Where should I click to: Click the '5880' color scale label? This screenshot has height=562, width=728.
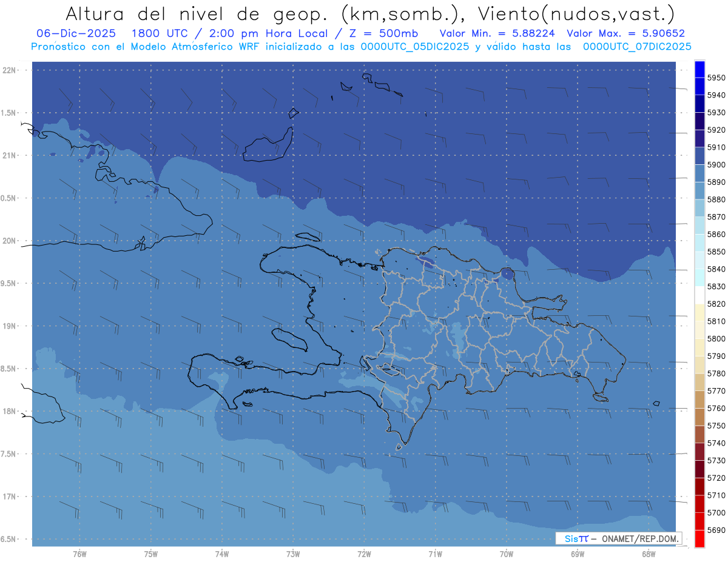click(x=716, y=199)
